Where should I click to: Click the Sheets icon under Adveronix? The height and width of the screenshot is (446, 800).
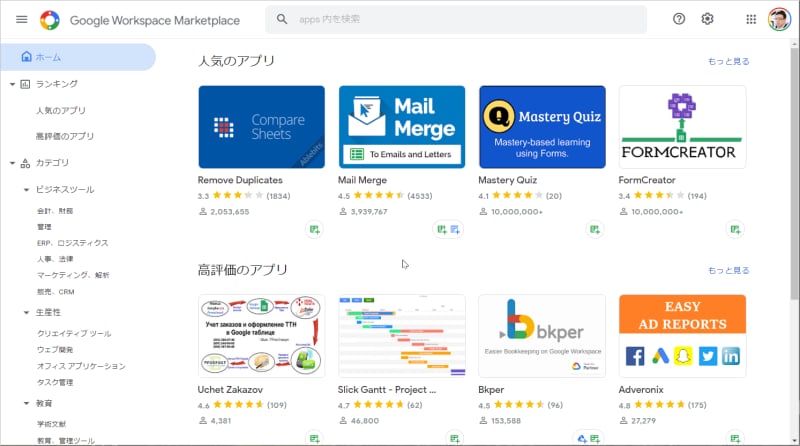point(735,439)
